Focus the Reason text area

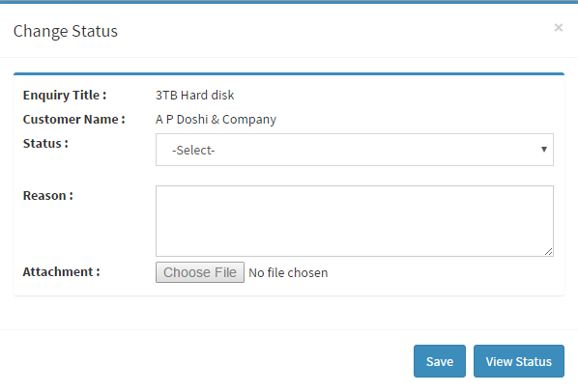(x=355, y=221)
